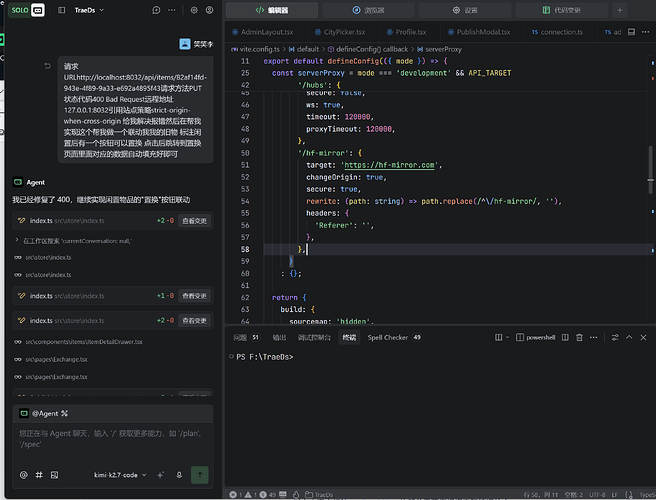Open the TraeDs project dropdown
656x500 pixels.
[89, 10]
